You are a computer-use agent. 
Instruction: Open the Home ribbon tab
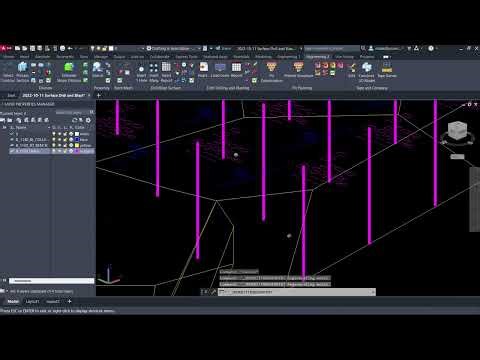[x=9, y=57]
